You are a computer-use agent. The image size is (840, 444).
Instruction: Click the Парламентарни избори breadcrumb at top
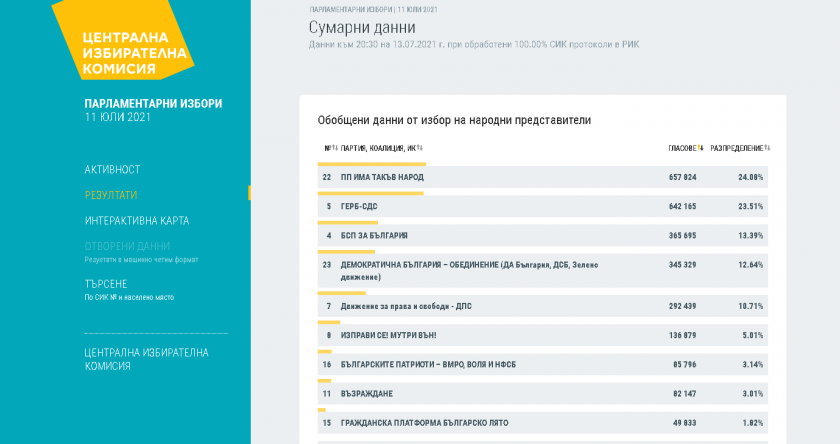[350, 10]
